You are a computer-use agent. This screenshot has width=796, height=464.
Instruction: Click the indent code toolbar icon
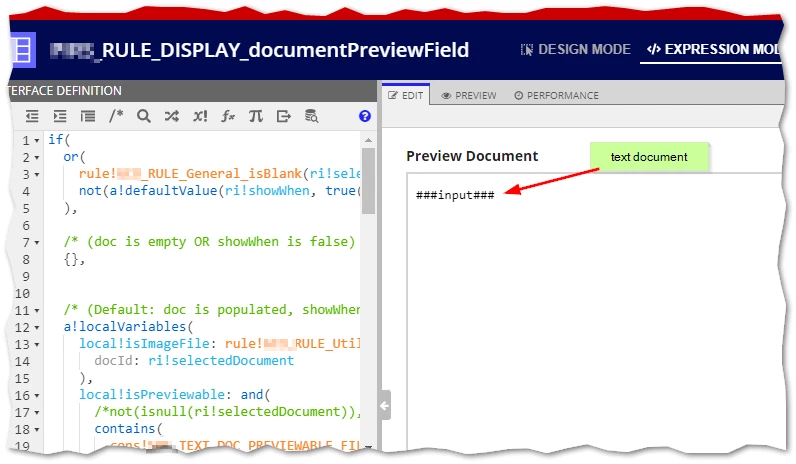click(x=60, y=116)
